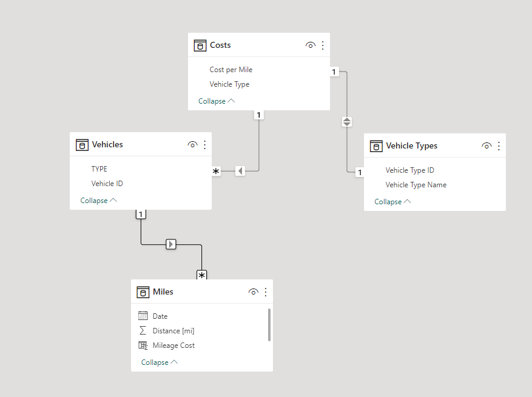Click the Miles table field list scrollbar
Image resolution: width=532 pixels, height=397 pixels.
(269, 324)
